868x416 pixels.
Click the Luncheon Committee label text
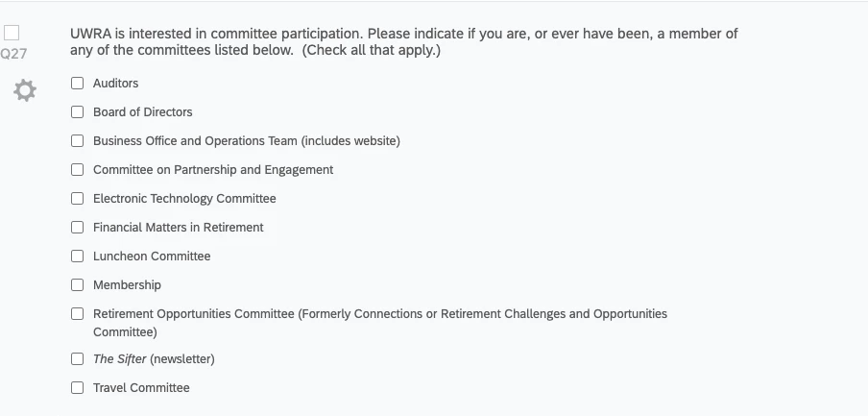pos(152,256)
